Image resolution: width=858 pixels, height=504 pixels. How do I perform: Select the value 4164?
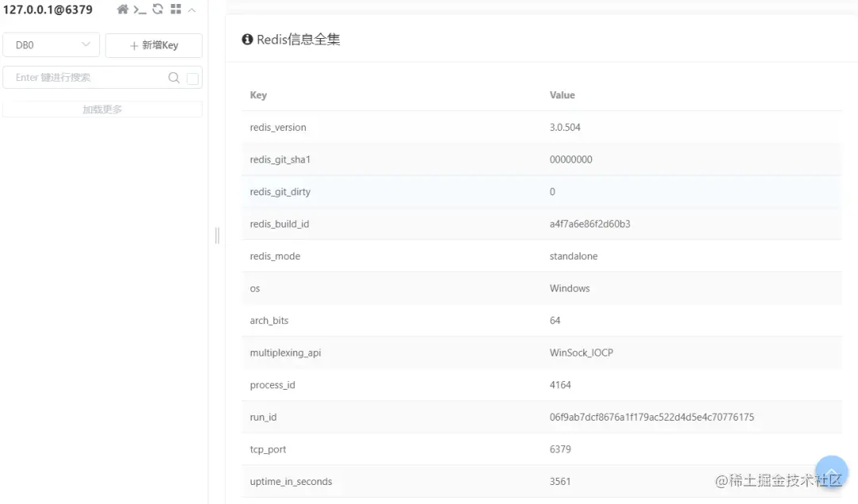(560, 386)
